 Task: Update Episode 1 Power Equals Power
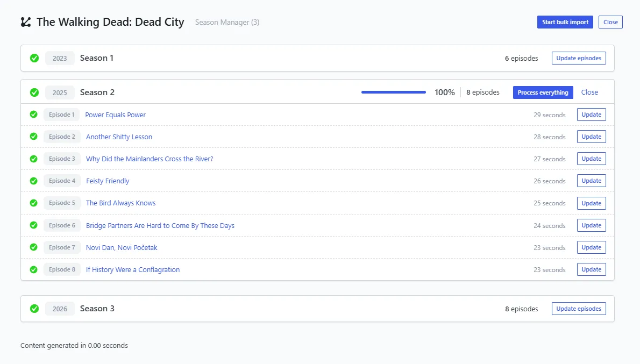(592, 115)
